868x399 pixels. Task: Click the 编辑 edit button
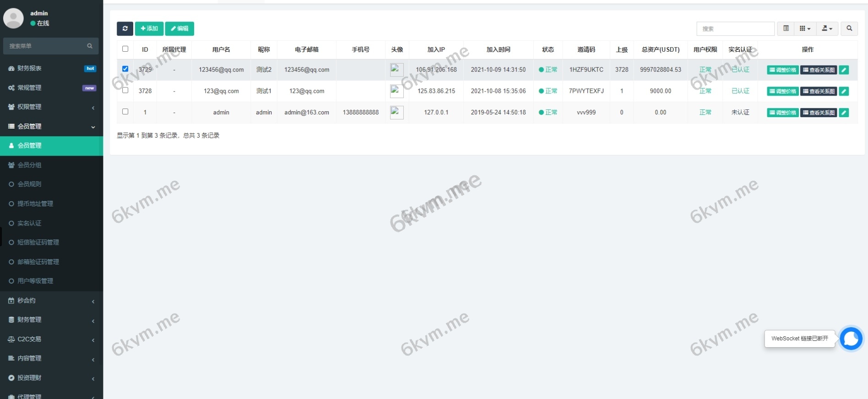click(179, 28)
